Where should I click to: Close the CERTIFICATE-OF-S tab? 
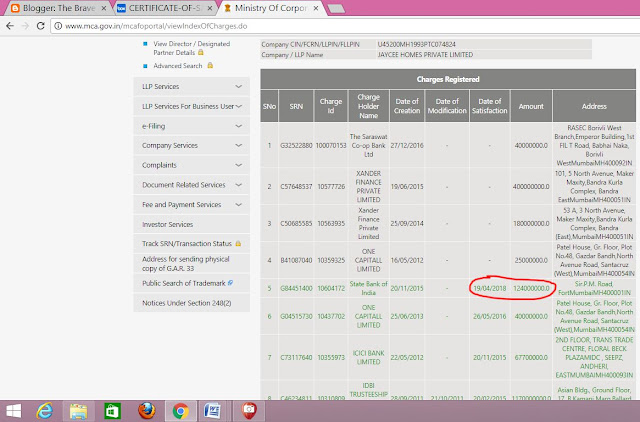[x=210, y=8]
